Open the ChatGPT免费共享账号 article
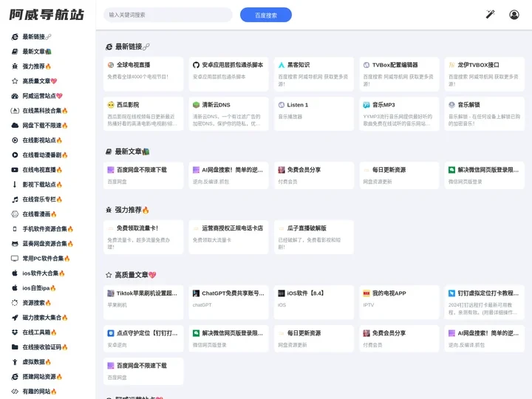 click(x=228, y=302)
